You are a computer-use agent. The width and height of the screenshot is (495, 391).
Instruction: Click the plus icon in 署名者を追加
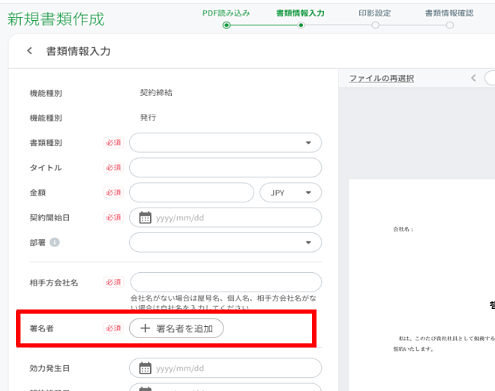[x=145, y=328]
